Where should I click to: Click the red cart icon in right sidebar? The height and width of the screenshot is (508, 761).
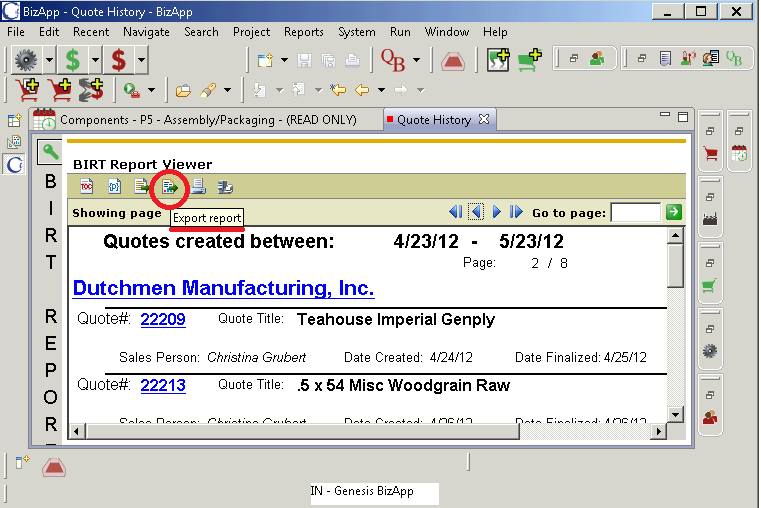(x=711, y=154)
